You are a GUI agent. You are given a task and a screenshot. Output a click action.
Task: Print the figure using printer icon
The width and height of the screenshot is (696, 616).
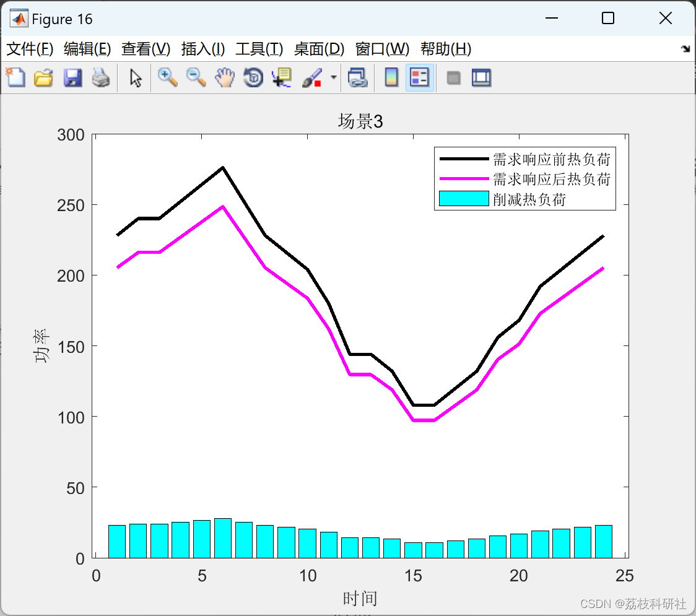[x=101, y=77]
